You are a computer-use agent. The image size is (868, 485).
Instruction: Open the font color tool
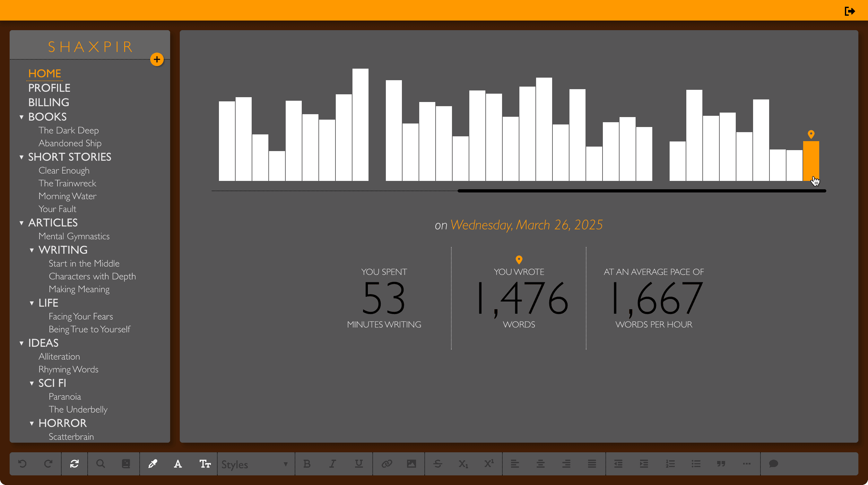(178, 464)
